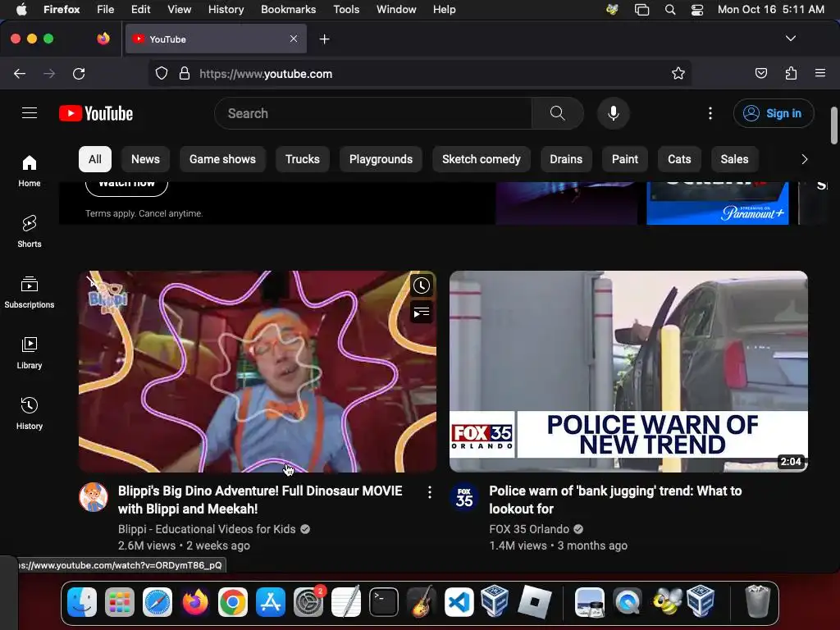Start voice search with microphone icon
This screenshot has width=840, height=630.
click(614, 113)
